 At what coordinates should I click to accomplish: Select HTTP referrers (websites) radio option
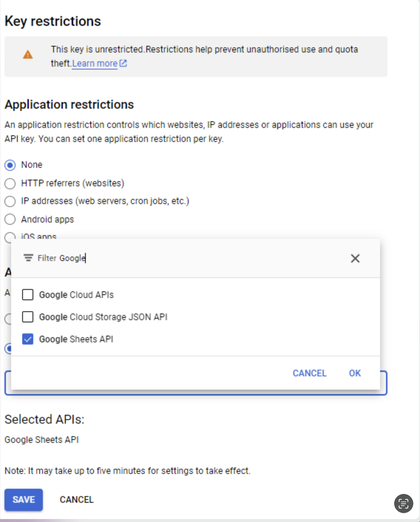[x=10, y=183]
